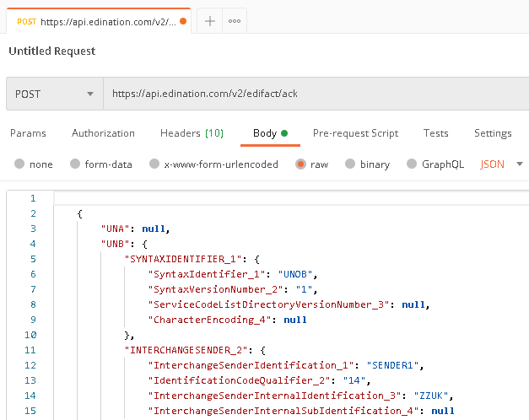The width and height of the screenshot is (529, 420).
Task: Click the empty first line of editor
Action: [291, 198]
